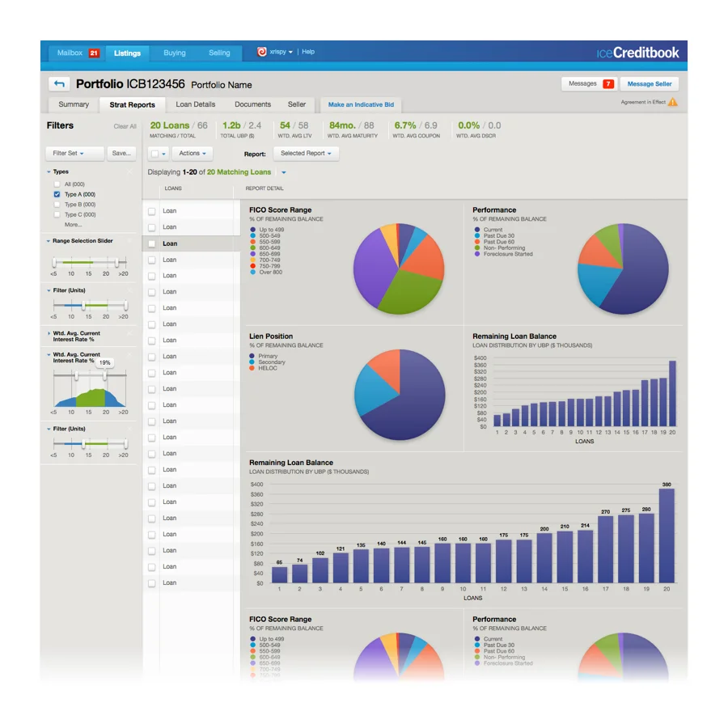Open the Buying tab
This screenshot has width=728, height=728.
pos(175,53)
